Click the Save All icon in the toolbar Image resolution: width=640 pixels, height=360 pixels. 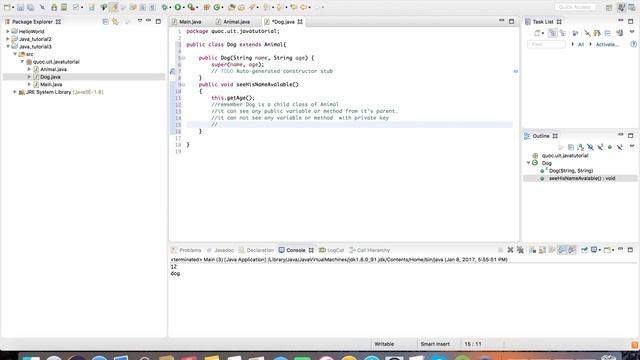(30, 7)
